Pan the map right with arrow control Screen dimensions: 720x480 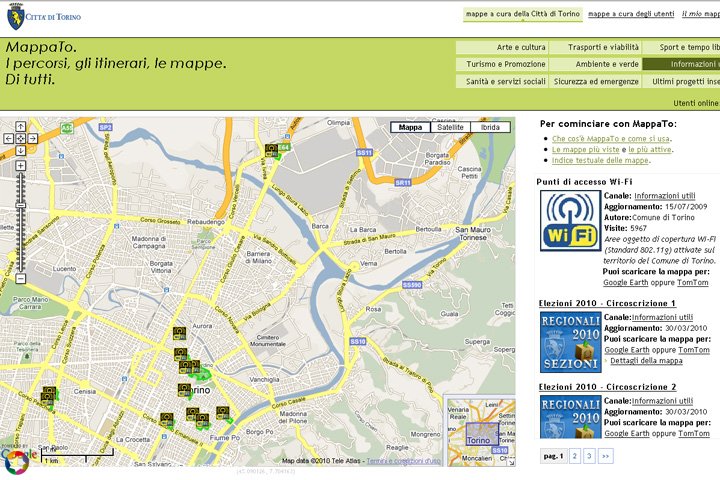[32, 139]
